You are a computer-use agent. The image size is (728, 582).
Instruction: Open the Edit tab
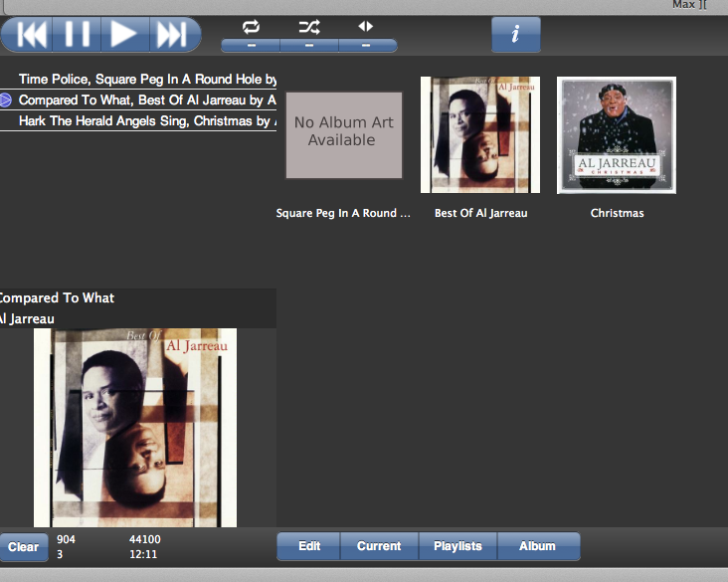click(308, 546)
